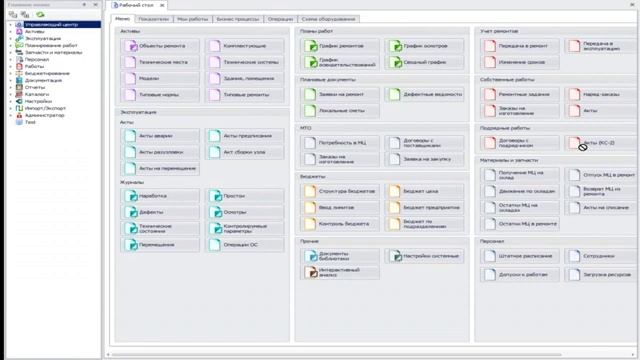Expand the Активы tree node
Viewport: 640px width, 360px height.
(11, 31)
